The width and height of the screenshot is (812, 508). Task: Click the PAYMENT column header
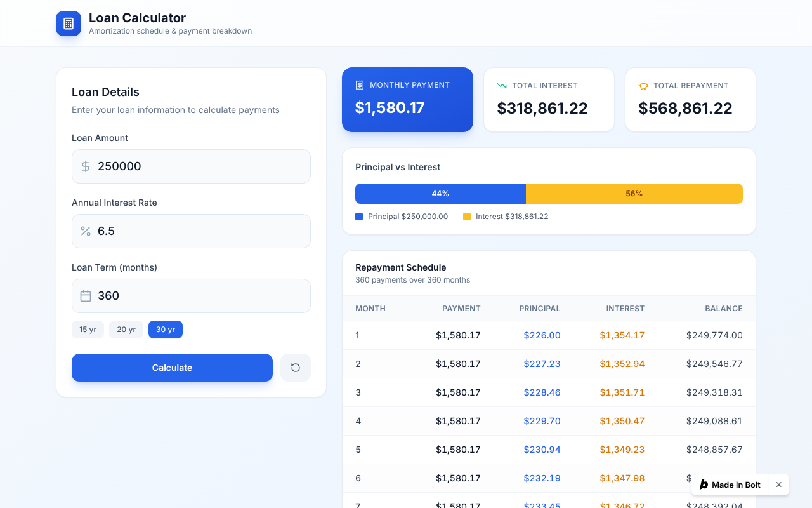coord(461,309)
